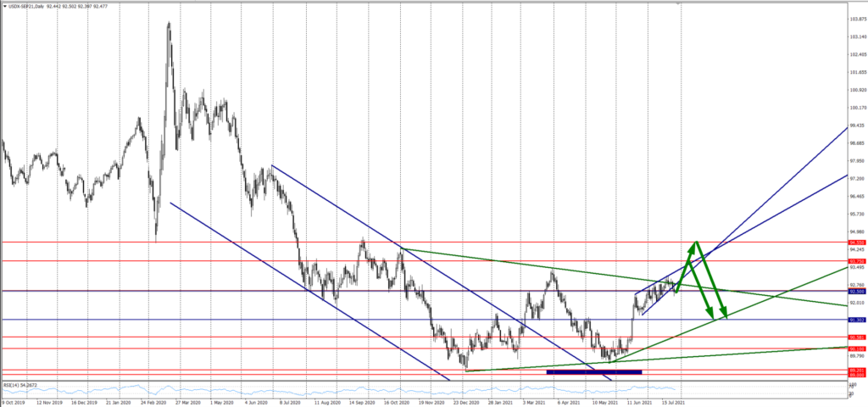Click the triangle arrow beside USDX-SEP21 title
This screenshot has width=868, height=407.
[x=4, y=5]
